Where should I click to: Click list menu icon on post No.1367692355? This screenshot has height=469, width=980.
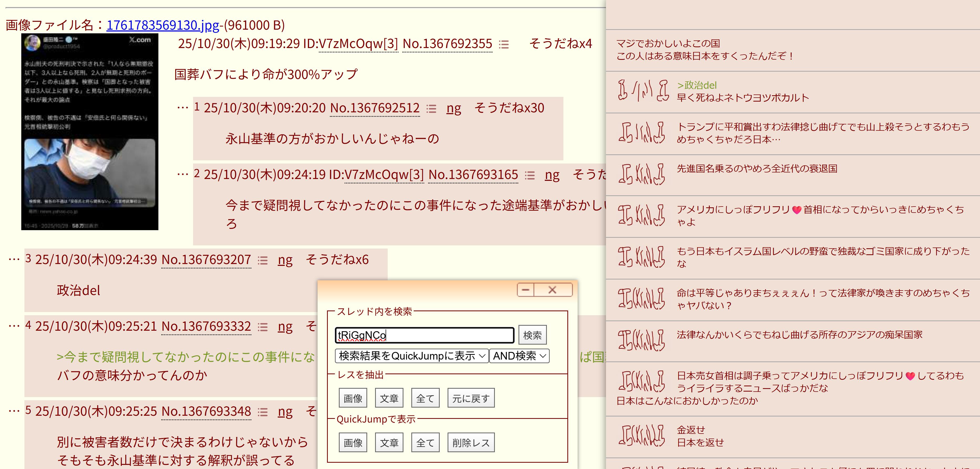(x=504, y=44)
